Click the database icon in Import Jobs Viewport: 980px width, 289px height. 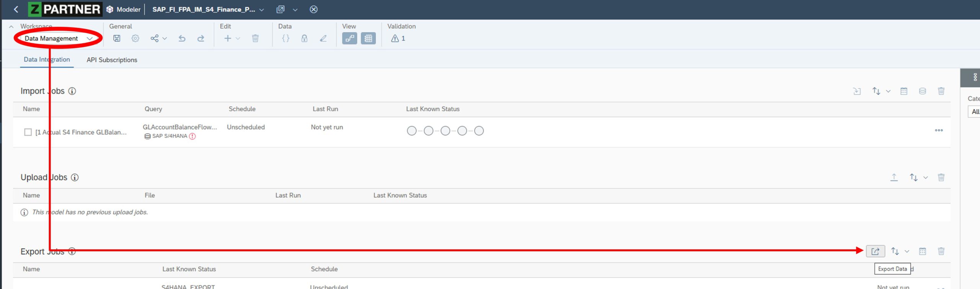click(x=923, y=91)
